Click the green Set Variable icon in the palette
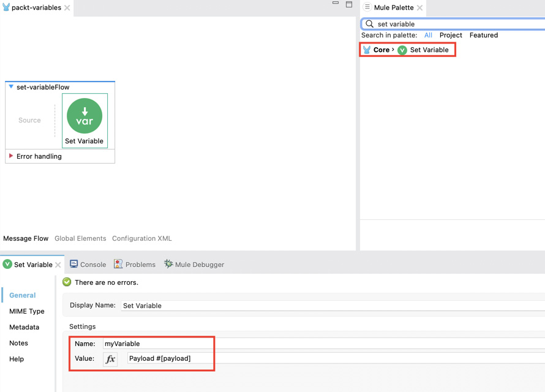545x392 pixels. [403, 50]
